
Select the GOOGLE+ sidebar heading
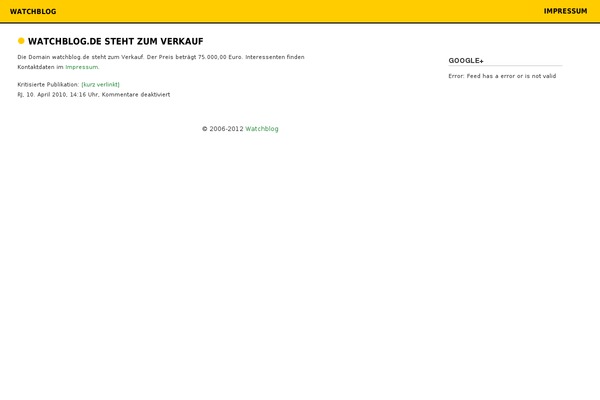(x=466, y=60)
